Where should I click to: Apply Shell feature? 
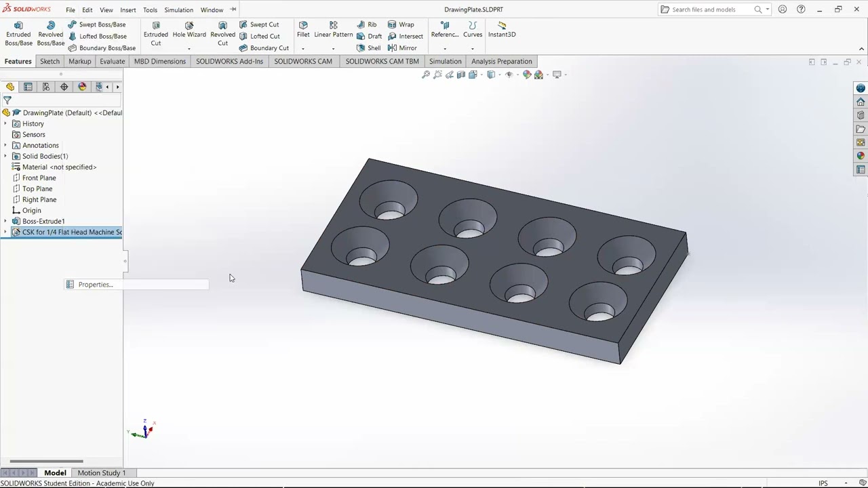click(x=369, y=48)
